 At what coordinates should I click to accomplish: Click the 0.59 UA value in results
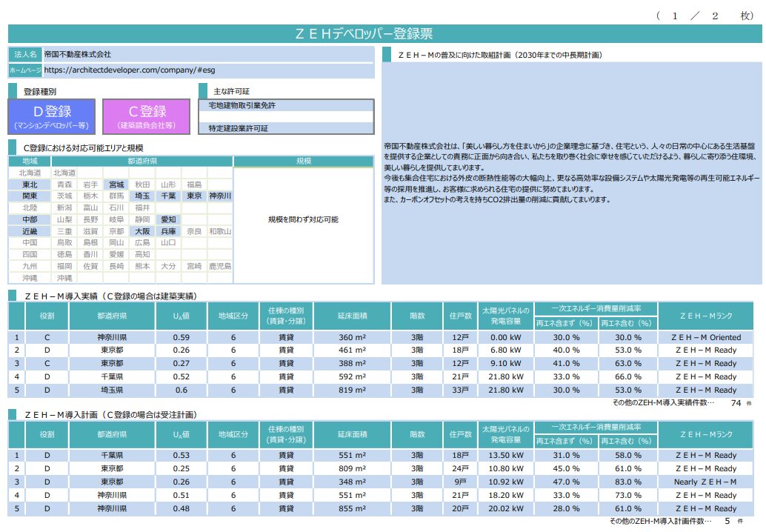click(x=181, y=337)
